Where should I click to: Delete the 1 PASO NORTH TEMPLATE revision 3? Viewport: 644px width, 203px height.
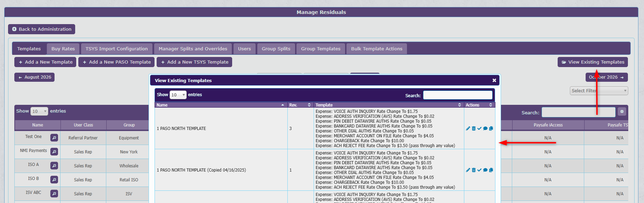(x=474, y=129)
